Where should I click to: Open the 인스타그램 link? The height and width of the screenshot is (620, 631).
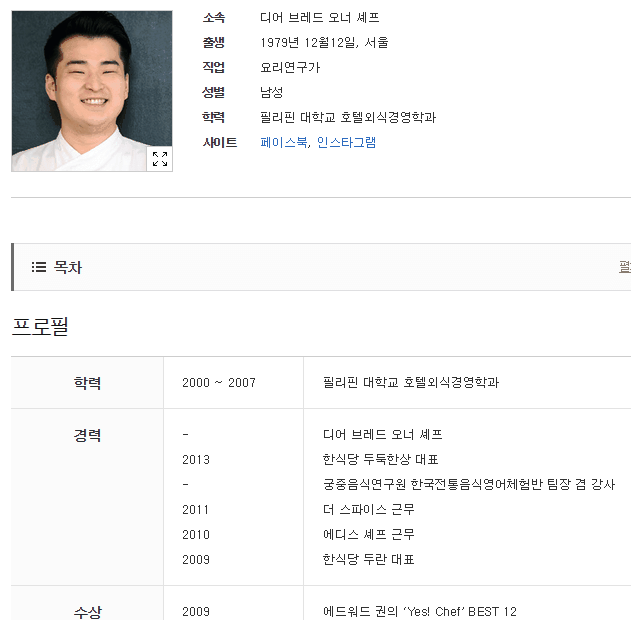tap(346, 142)
